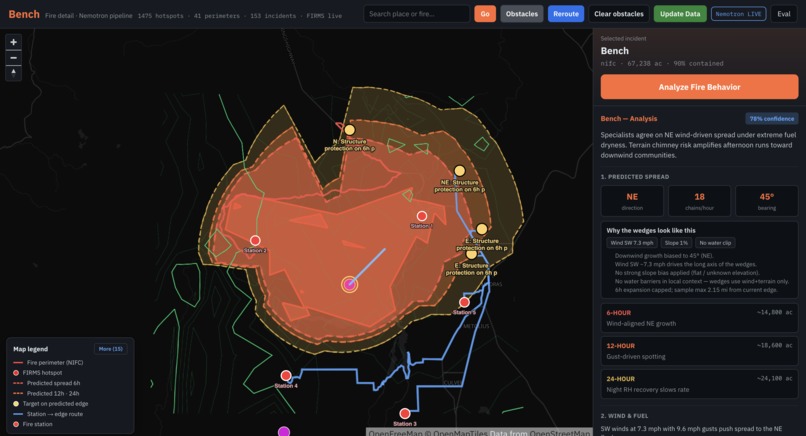Toggle the Nemotron LIVE indicator
This screenshot has height=436, width=806.
[739, 14]
